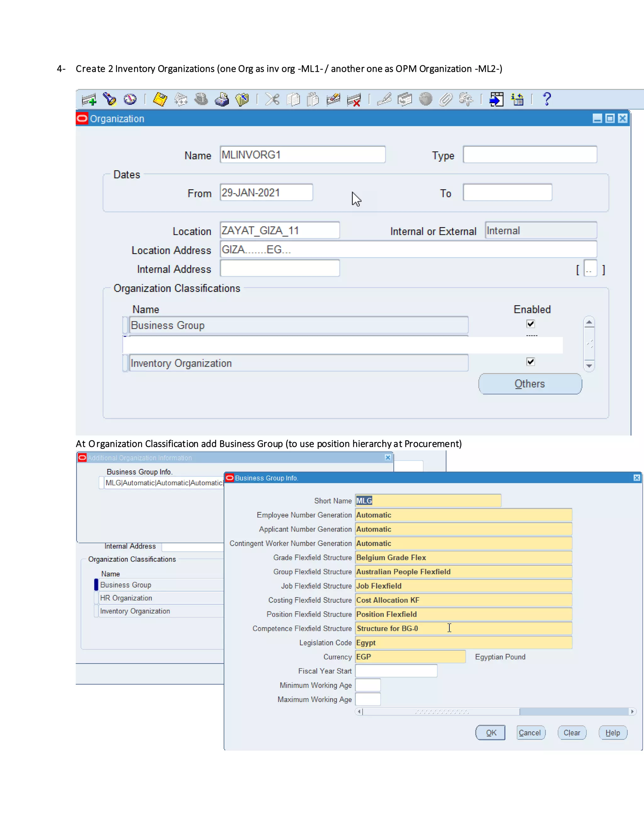Click the Edit Field pencil icon

(x=384, y=100)
